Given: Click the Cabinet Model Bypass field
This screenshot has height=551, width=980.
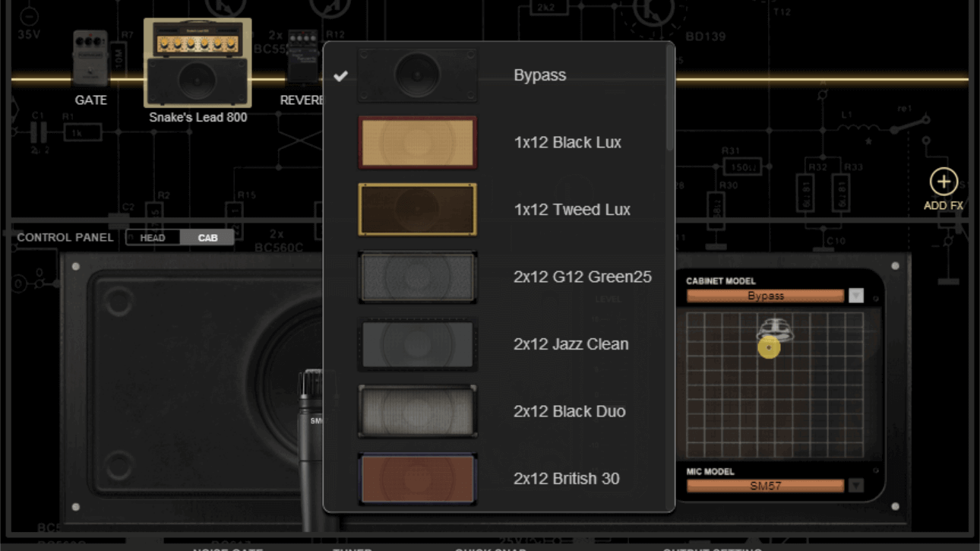Looking at the screenshot, I should 765,296.
